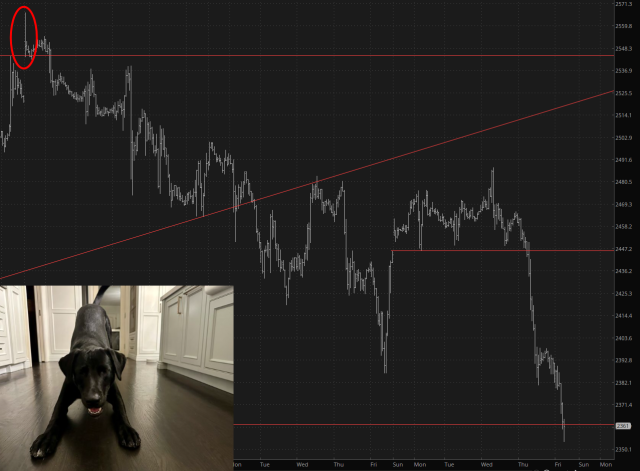Click the tall spike candle inside the red circle
This screenshot has width=640, height=471.
25,31
